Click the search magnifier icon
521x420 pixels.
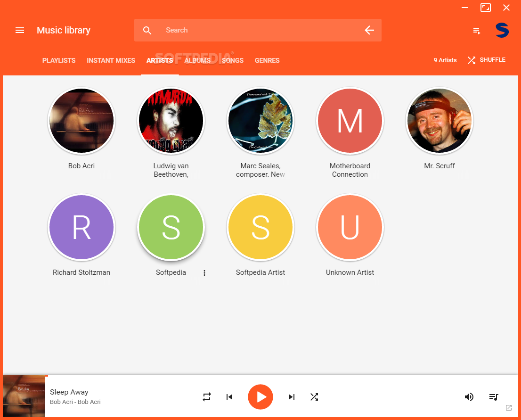tap(147, 30)
